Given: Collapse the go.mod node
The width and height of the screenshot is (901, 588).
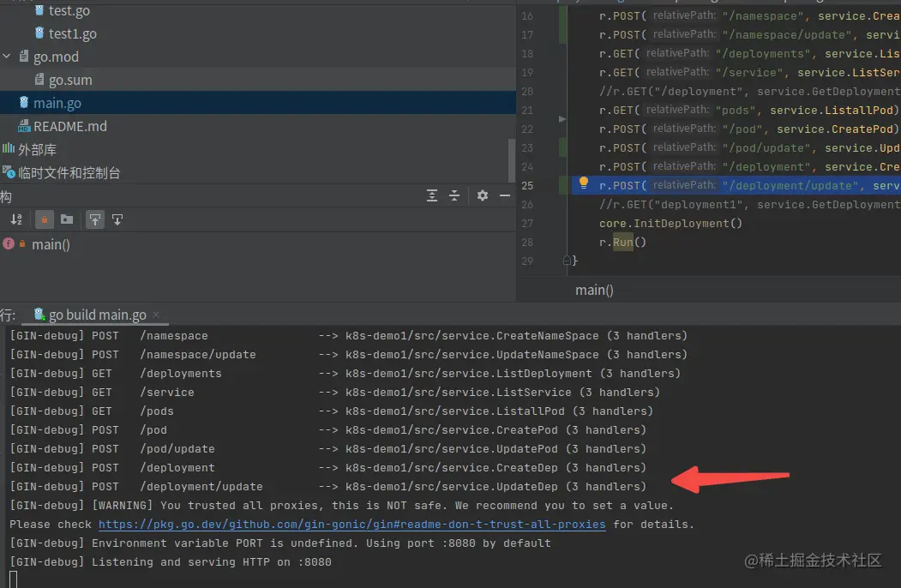Looking at the screenshot, I should tap(7, 57).
